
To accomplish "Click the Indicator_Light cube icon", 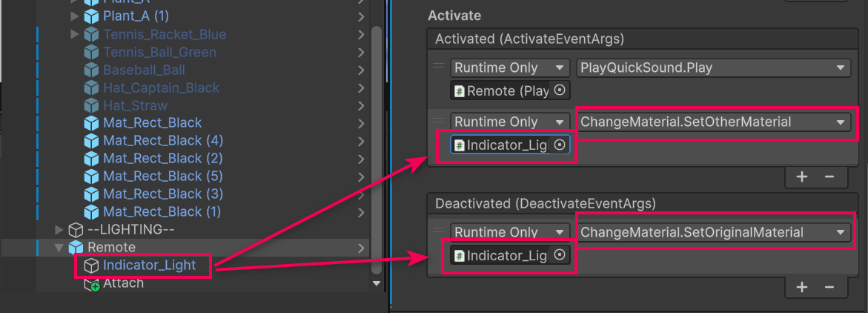I will point(91,266).
